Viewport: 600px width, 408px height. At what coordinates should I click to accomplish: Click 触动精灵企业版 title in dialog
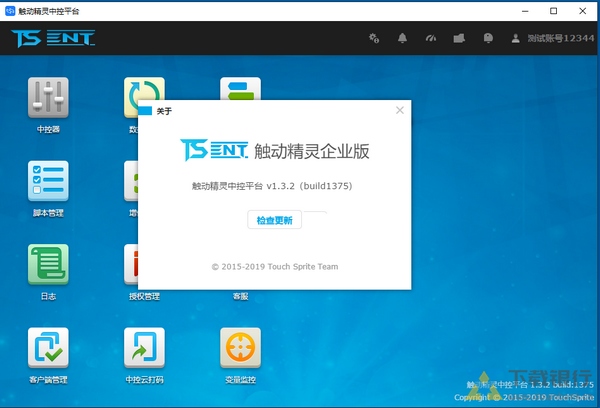(x=311, y=151)
